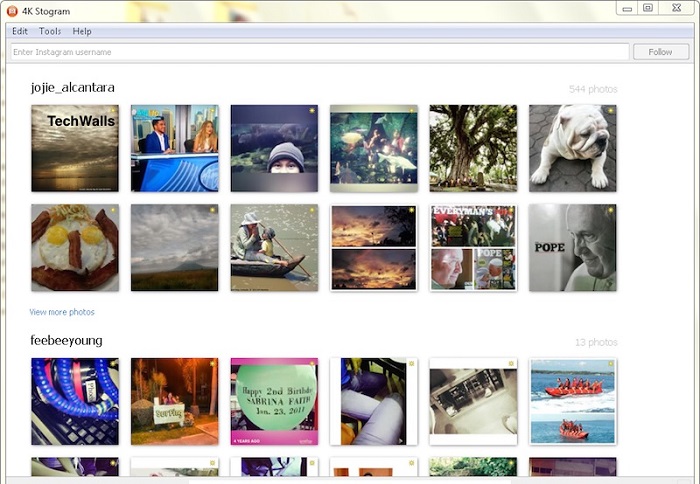Image resolution: width=700 pixels, height=484 pixels.
Task: Click star marker on the legs photo
Action: tap(411, 363)
